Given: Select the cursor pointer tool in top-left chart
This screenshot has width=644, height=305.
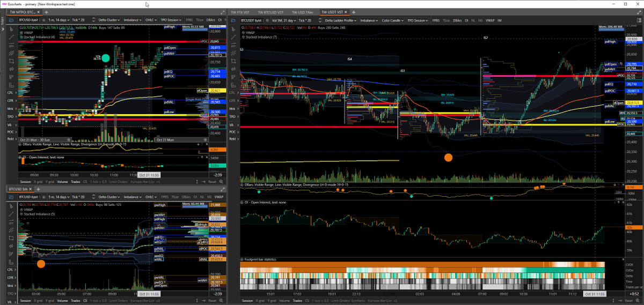Looking at the screenshot, I should coord(11,29).
